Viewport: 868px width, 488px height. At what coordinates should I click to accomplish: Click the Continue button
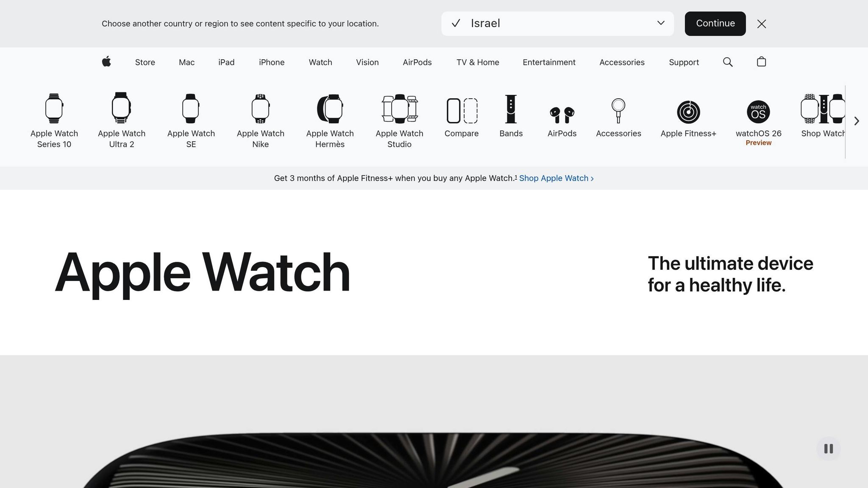click(715, 24)
